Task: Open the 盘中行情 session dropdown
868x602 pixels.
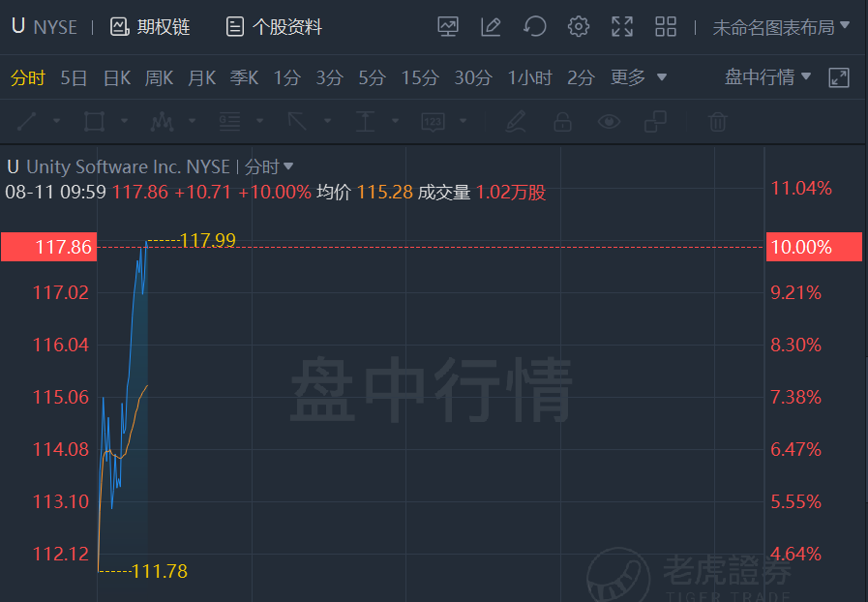Action: (x=767, y=77)
